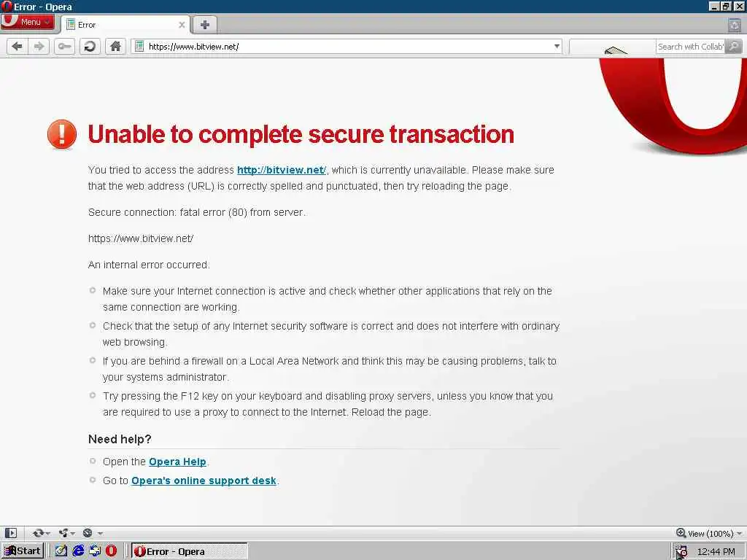Click the Forward arrow navigation button
This screenshot has height=560, width=747.
coord(39,47)
